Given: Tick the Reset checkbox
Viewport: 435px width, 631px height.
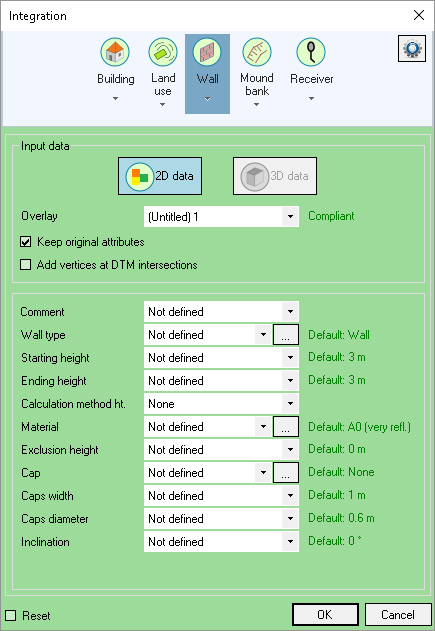Looking at the screenshot, I should pos(10,615).
